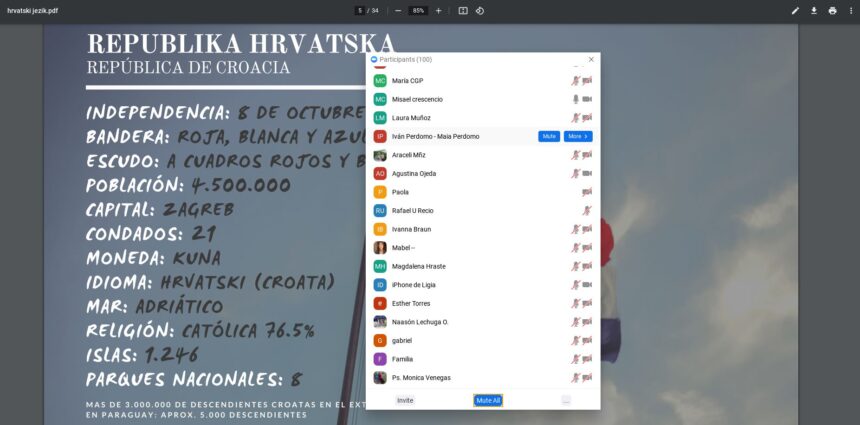The height and width of the screenshot is (425, 860).
Task: Zoom in the PDF with plus button
Action: click(438, 11)
